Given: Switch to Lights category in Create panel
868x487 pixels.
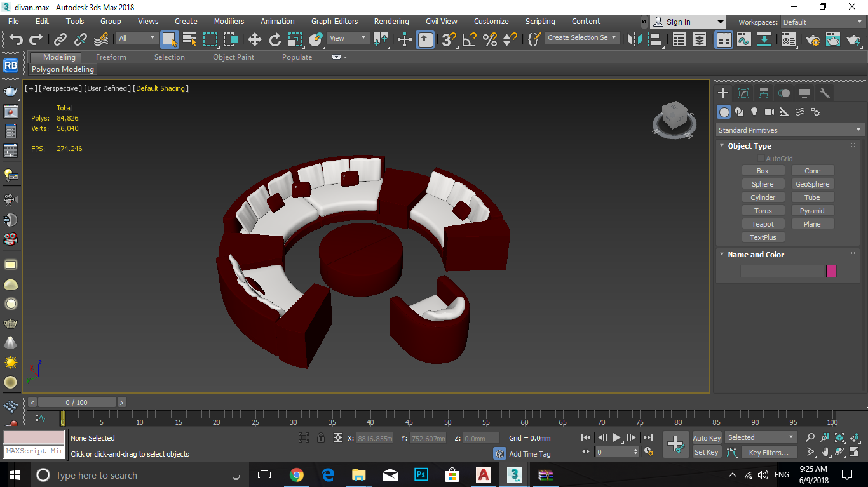Looking at the screenshot, I should (x=754, y=112).
